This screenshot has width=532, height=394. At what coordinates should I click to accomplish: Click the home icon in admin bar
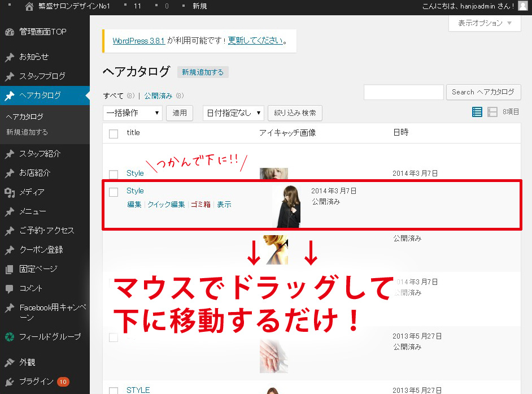coord(29,6)
